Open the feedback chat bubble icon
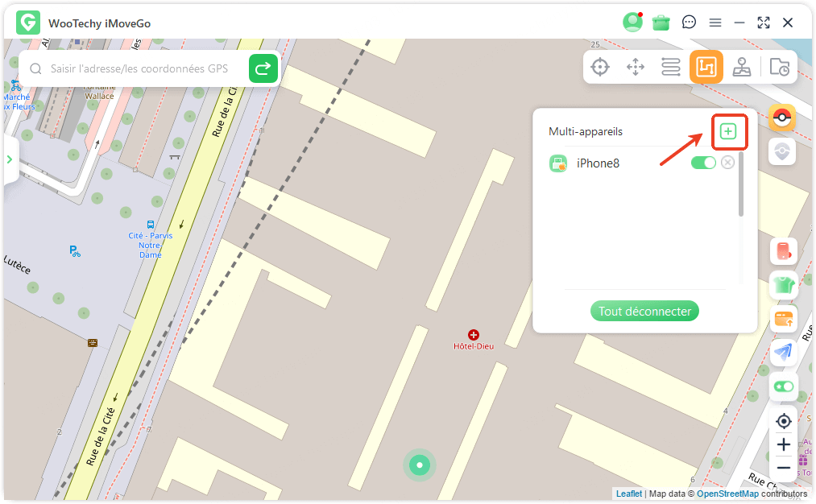Viewport: 816px width, 504px height. pyautogui.click(x=689, y=23)
